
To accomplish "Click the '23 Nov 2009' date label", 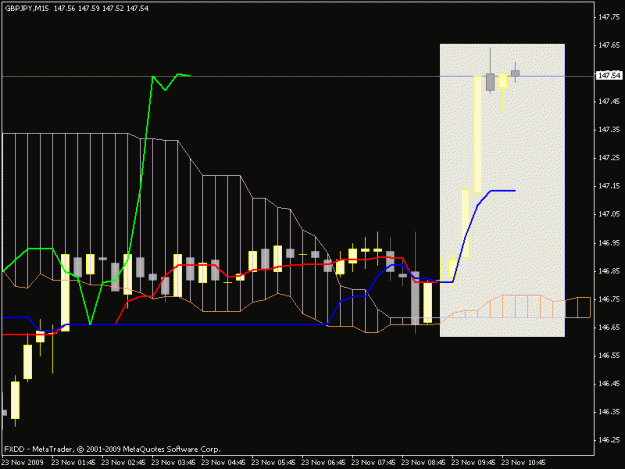I will click(x=22, y=463).
